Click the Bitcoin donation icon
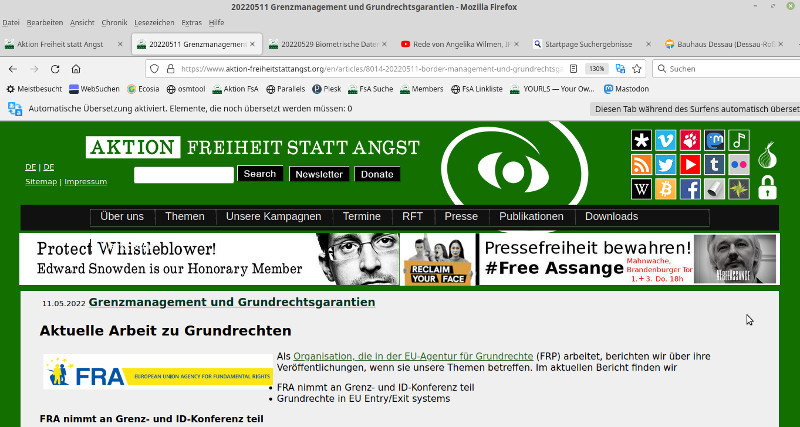The image size is (800, 427). [x=665, y=189]
